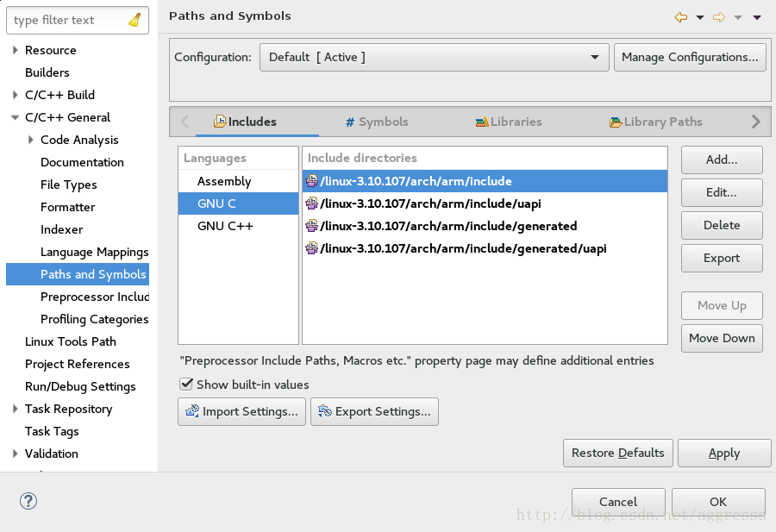Viewport: 776px width, 532px height.
Task: Click Manage Configurations button
Action: [x=690, y=58]
